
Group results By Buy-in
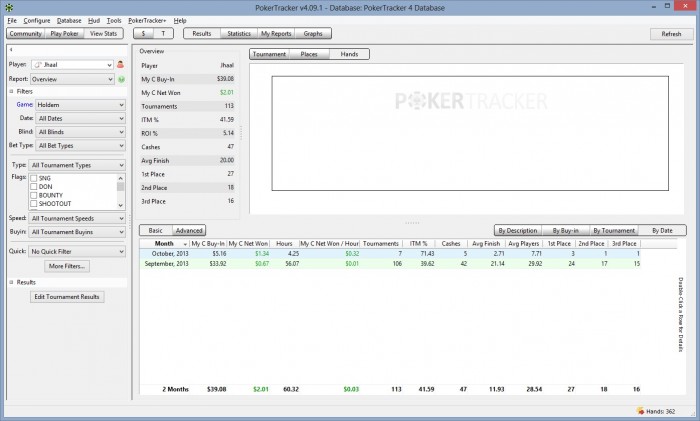(566, 230)
